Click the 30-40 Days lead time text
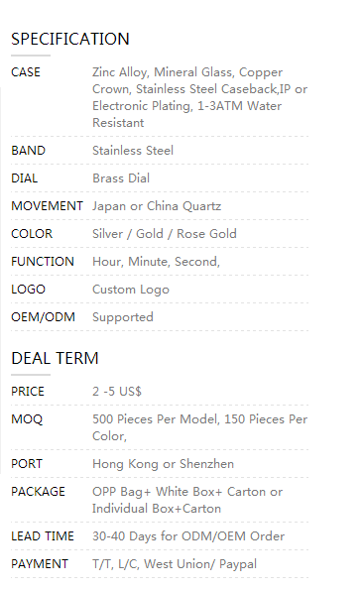 point(188,536)
